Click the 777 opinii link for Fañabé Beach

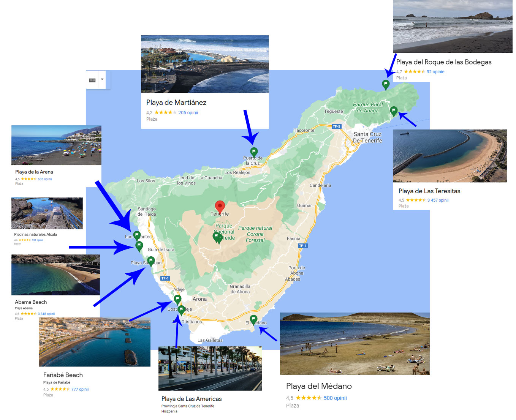pyautogui.click(x=80, y=389)
